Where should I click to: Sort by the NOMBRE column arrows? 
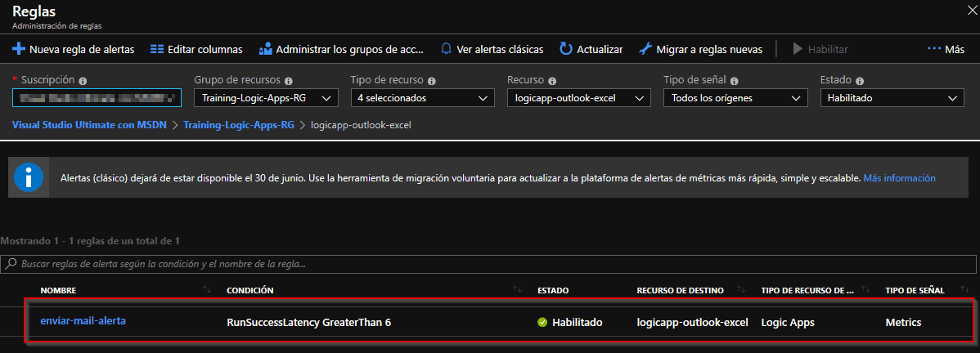[x=207, y=290]
